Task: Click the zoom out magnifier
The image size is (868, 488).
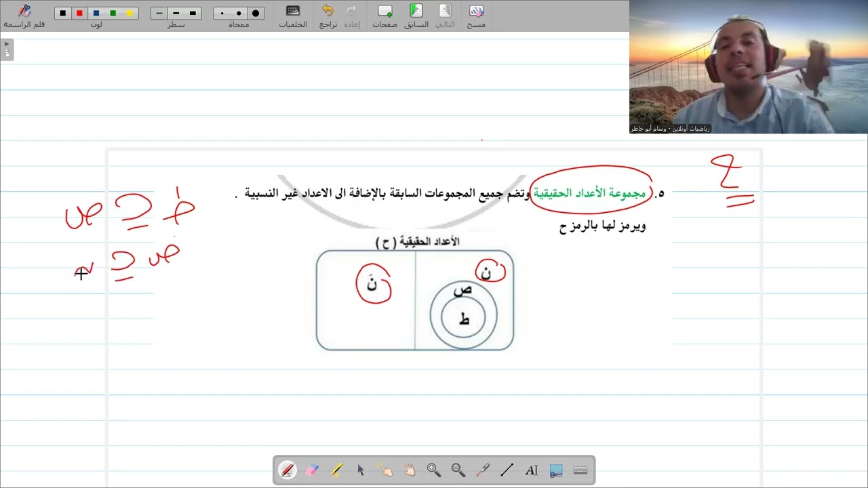Action: (x=458, y=470)
